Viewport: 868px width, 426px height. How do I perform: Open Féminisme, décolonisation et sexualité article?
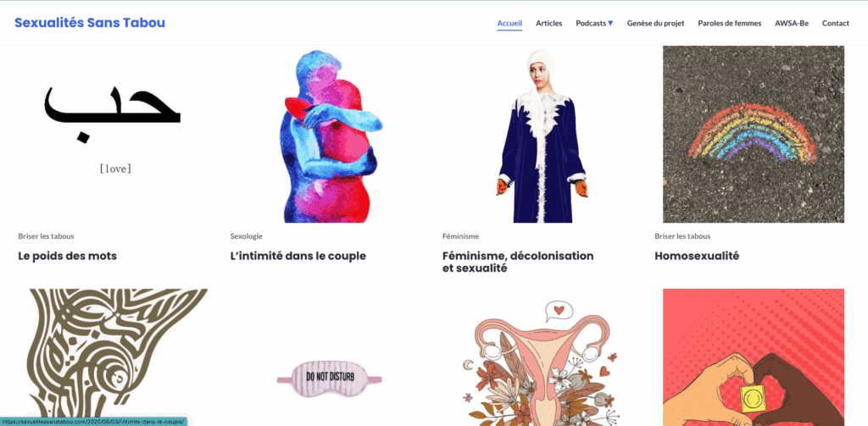point(518,263)
